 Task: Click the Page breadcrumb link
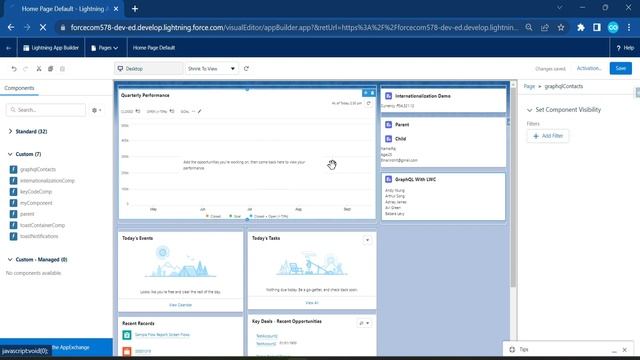pyautogui.click(x=529, y=87)
